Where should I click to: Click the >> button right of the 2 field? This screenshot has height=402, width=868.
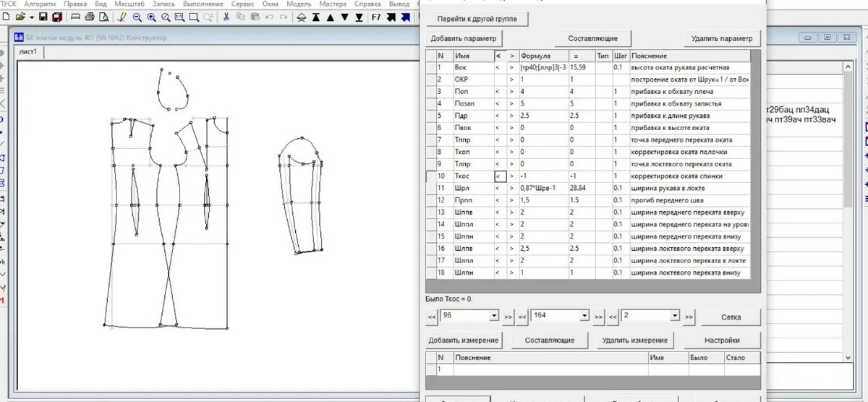(689, 317)
